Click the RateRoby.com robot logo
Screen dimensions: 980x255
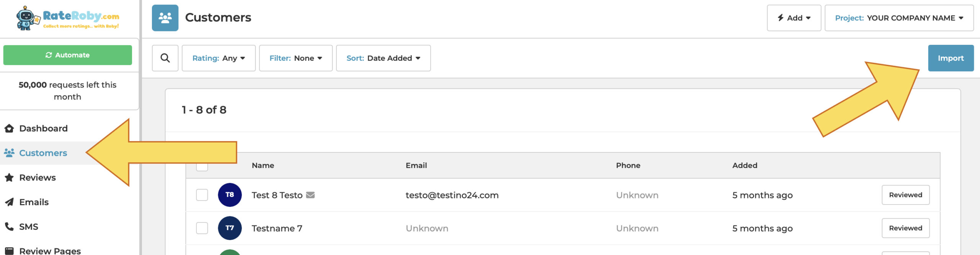coord(67,18)
